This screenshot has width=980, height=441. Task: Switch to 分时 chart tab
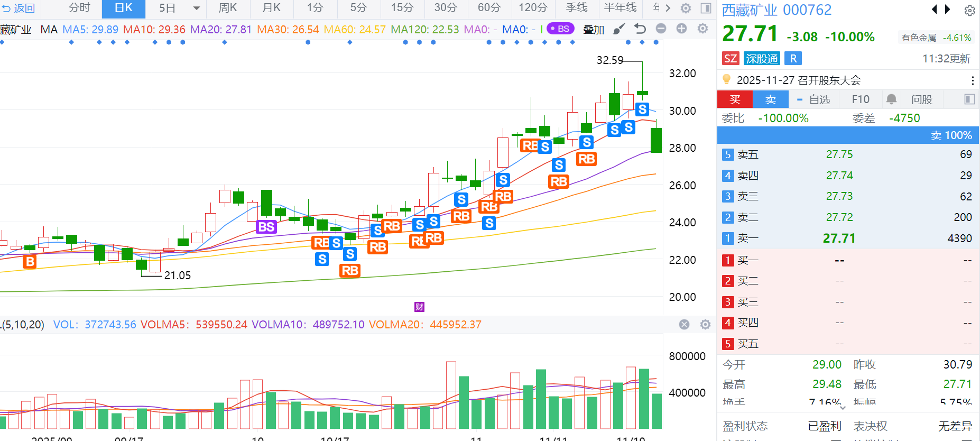[x=79, y=8]
